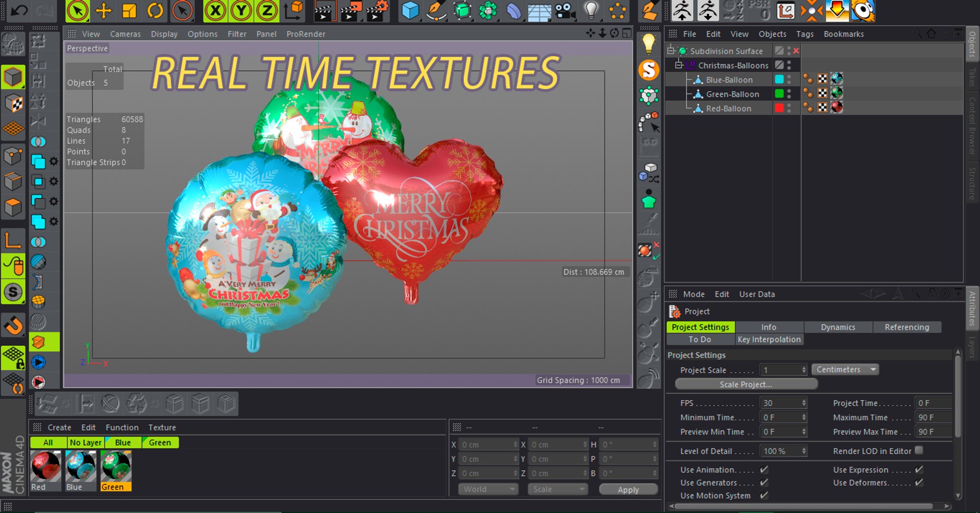Click the Apply coordinates button

pyautogui.click(x=628, y=490)
